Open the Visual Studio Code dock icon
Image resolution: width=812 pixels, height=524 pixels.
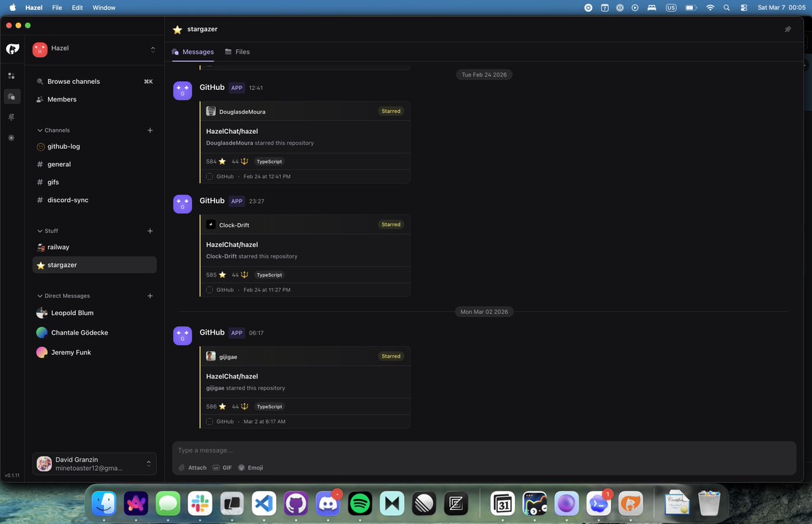pos(264,504)
